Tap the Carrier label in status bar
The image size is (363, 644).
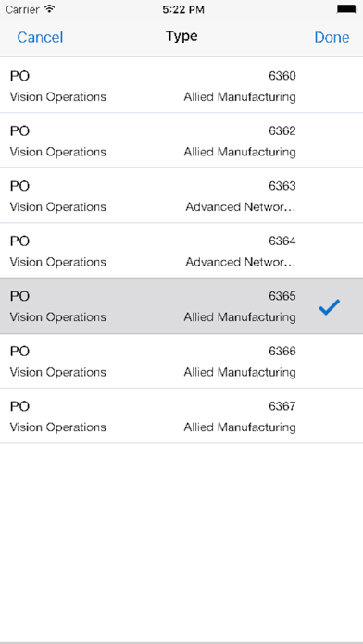[x=22, y=9]
